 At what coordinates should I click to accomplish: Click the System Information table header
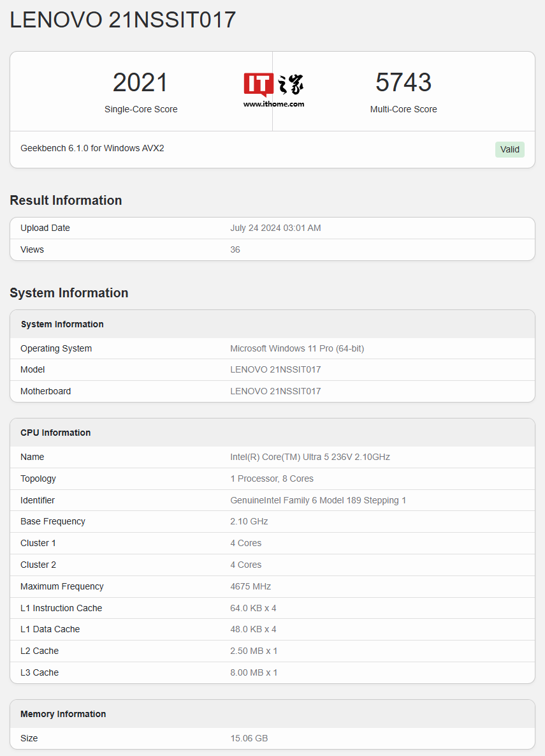[x=62, y=324]
